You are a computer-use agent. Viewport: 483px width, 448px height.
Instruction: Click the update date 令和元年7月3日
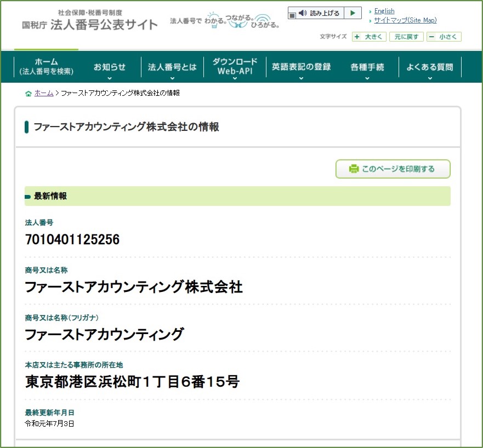pyautogui.click(x=49, y=424)
